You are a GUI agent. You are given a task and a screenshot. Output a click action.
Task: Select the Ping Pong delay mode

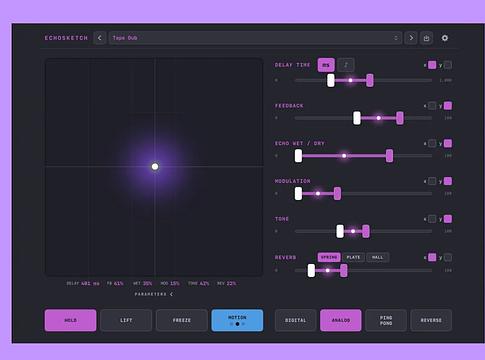386,320
